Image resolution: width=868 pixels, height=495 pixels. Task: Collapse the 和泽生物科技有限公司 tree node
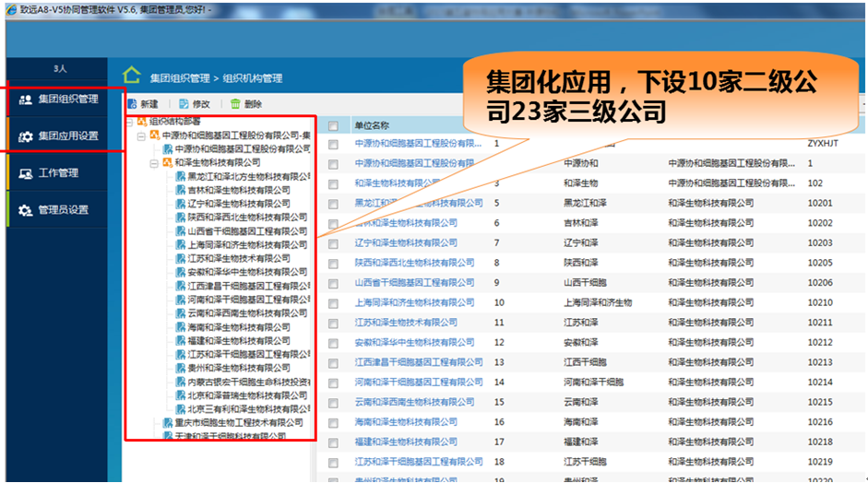[154, 162]
